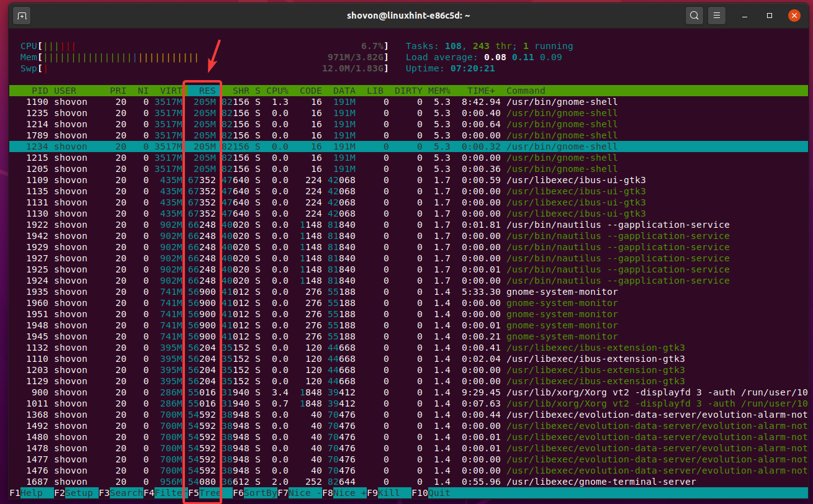Image resolution: width=813 pixels, height=504 pixels.
Task: Click the Mem usage meter bar
Action: 205,57
